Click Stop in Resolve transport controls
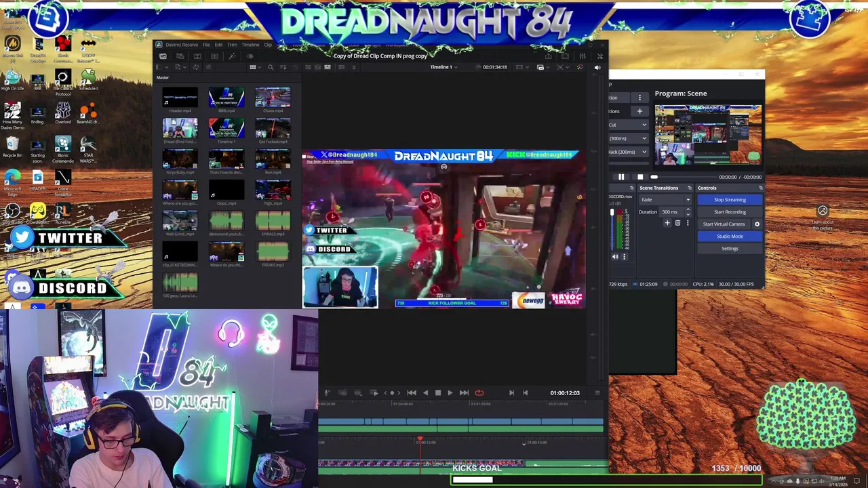Viewport: 868px width, 488px height. [437, 392]
